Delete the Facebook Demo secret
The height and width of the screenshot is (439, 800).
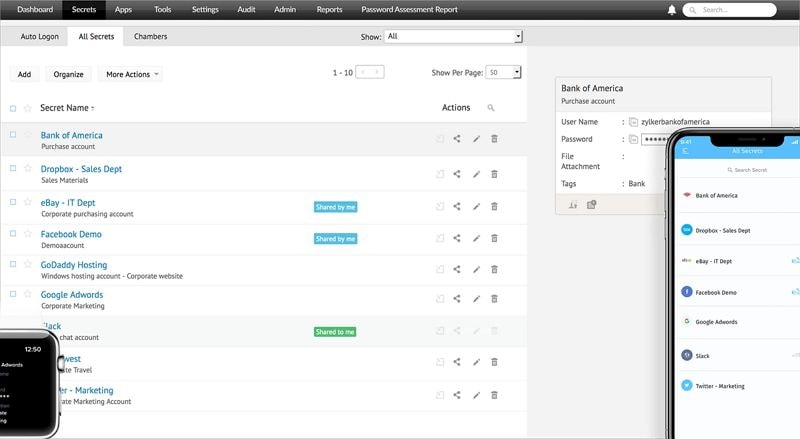click(x=494, y=238)
